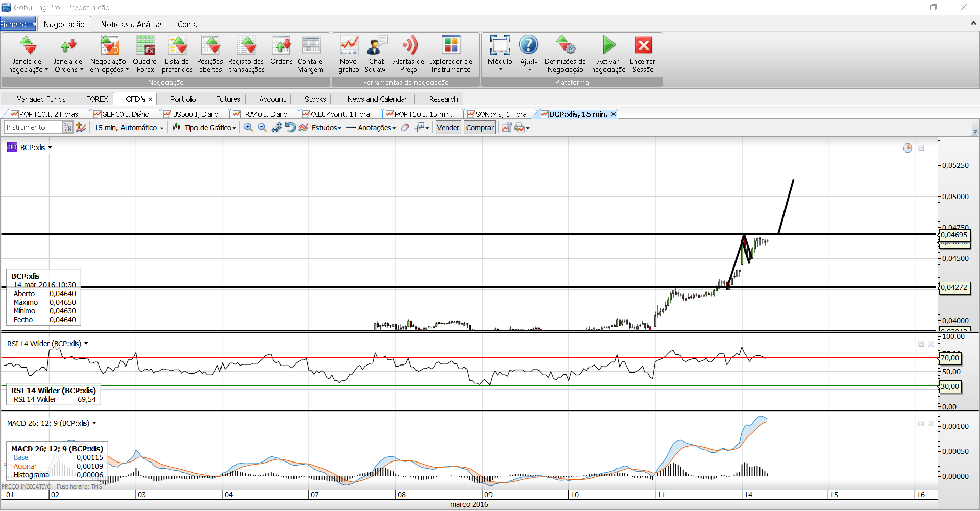Image resolution: width=980 pixels, height=511 pixels.
Task: Open the Quadro Forex board
Action: click(145, 55)
